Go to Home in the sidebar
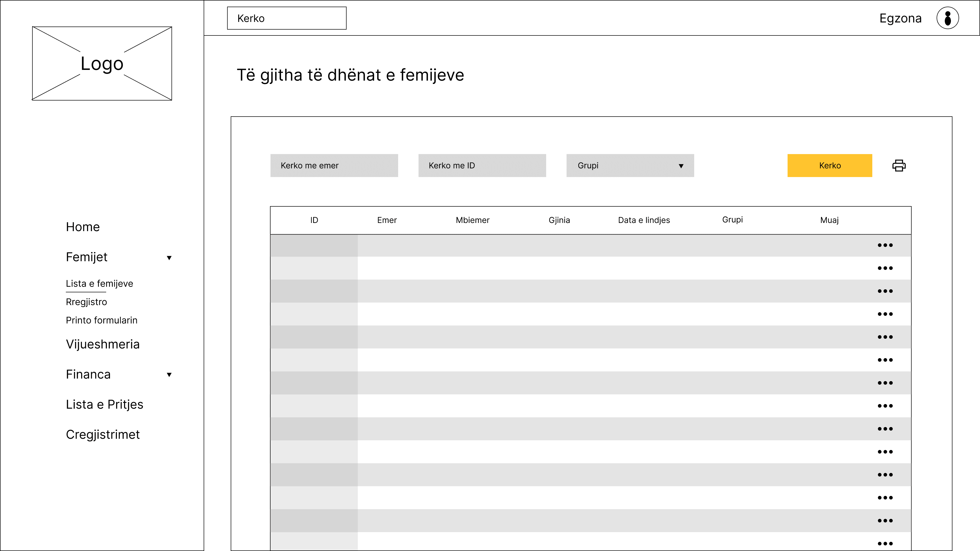This screenshot has height=551, width=980. coord(83,227)
